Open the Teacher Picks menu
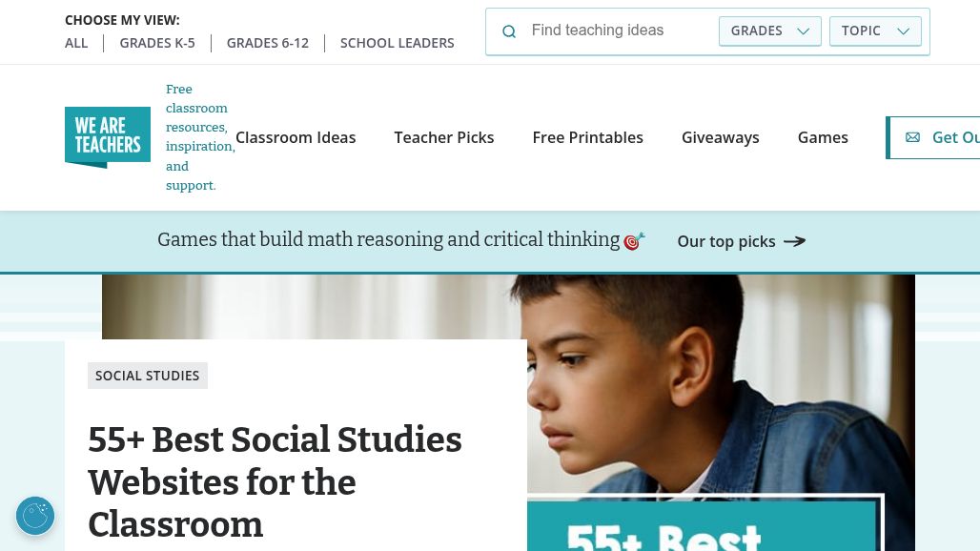Screen dimensions: 980x551 [444, 137]
